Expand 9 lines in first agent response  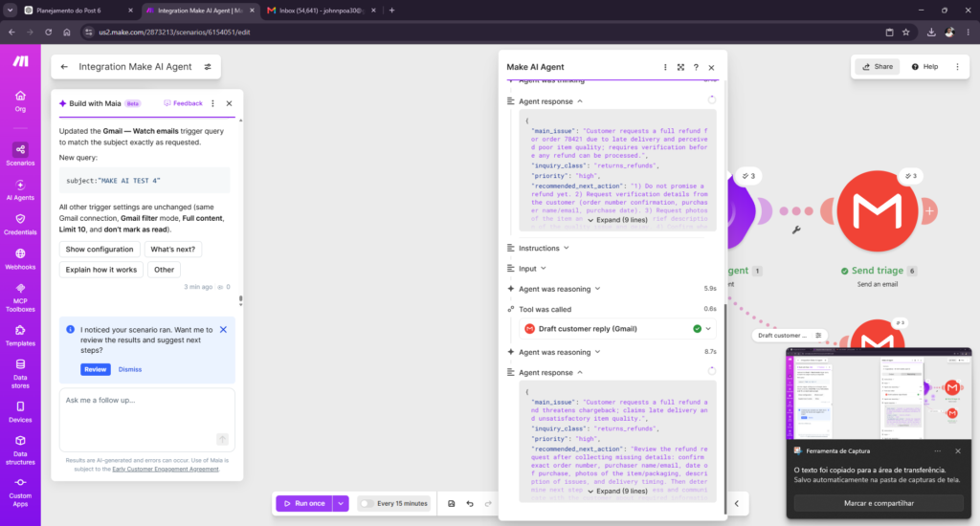click(x=617, y=220)
